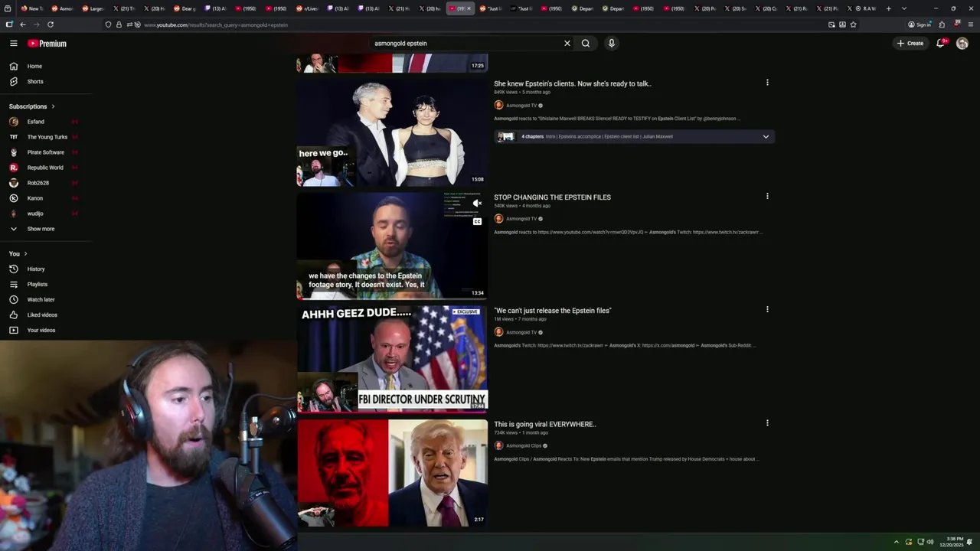Open the browser application menu

coord(969,24)
